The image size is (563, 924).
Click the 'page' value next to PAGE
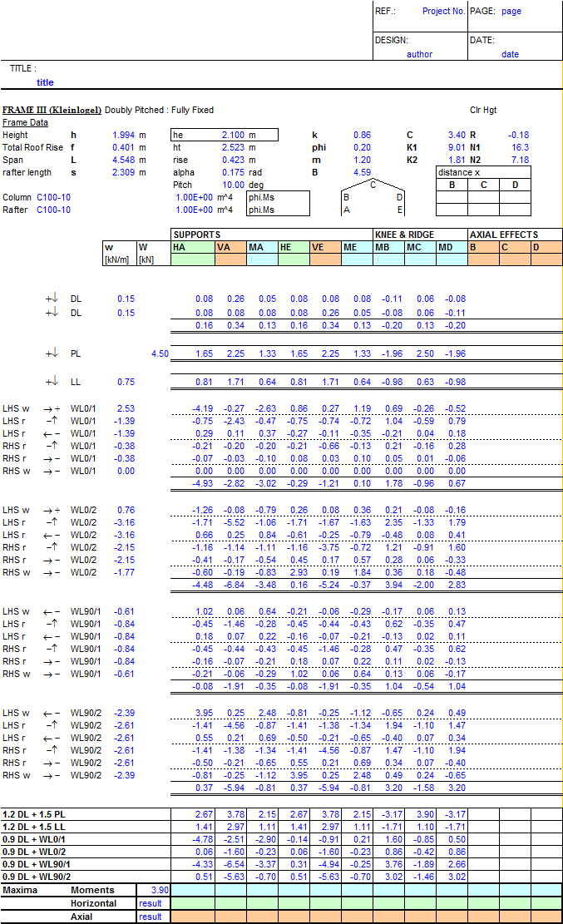tap(511, 12)
